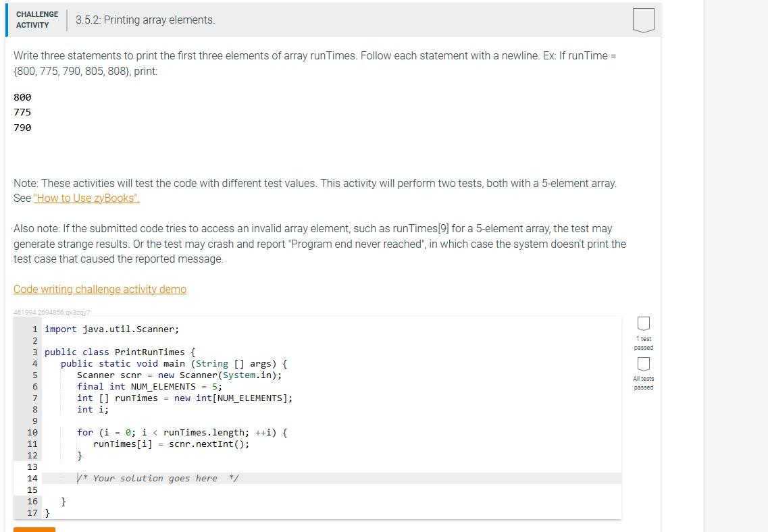The image size is (768, 532).
Task: Click the CHALLENGE ACTIVITY label
Action: 37,19
